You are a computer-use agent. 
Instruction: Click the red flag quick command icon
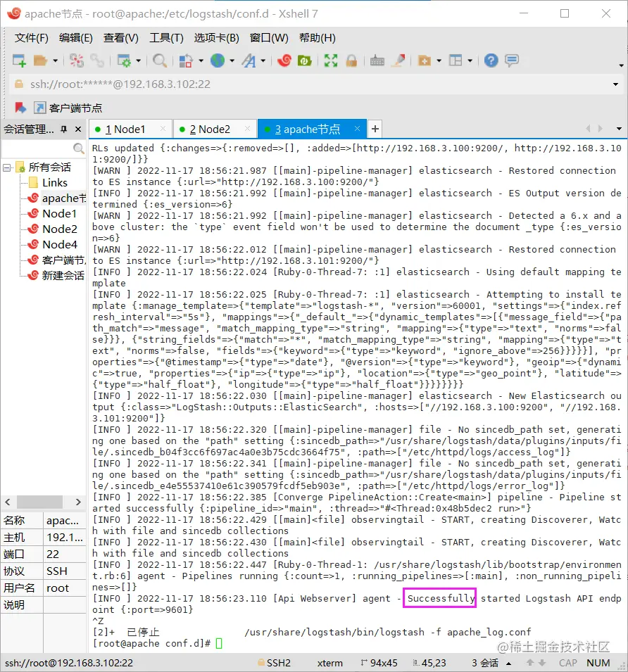click(x=20, y=108)
